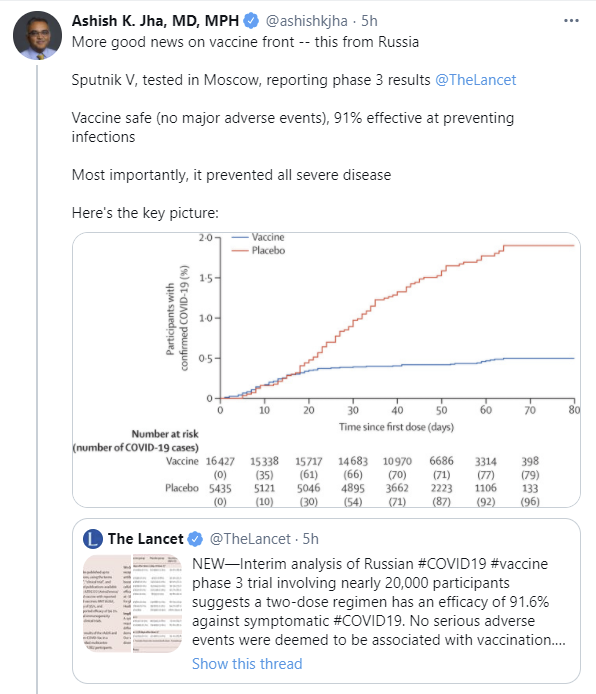Open the Sputnik V efficacy chart image

click(326, 370)
